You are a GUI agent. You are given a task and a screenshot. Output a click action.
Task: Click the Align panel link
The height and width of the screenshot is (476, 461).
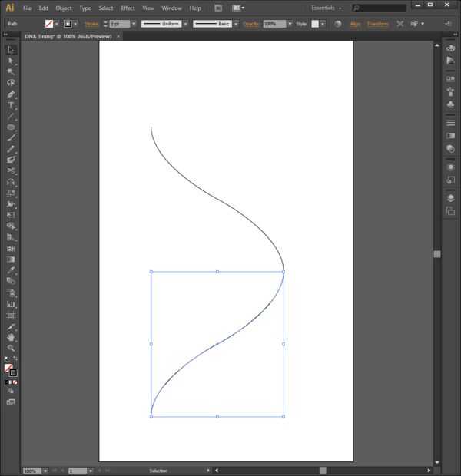coord(355,24)
